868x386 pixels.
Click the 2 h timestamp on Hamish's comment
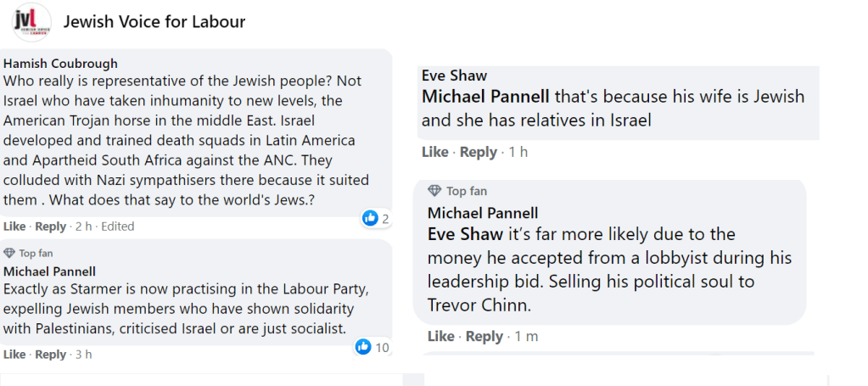tap(83, 227)
